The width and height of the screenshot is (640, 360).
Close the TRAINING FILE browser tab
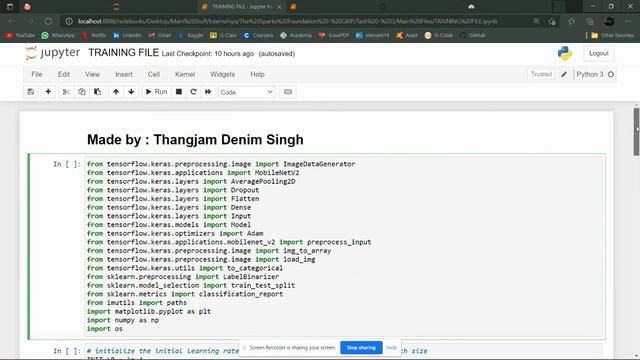click(279, 7)
